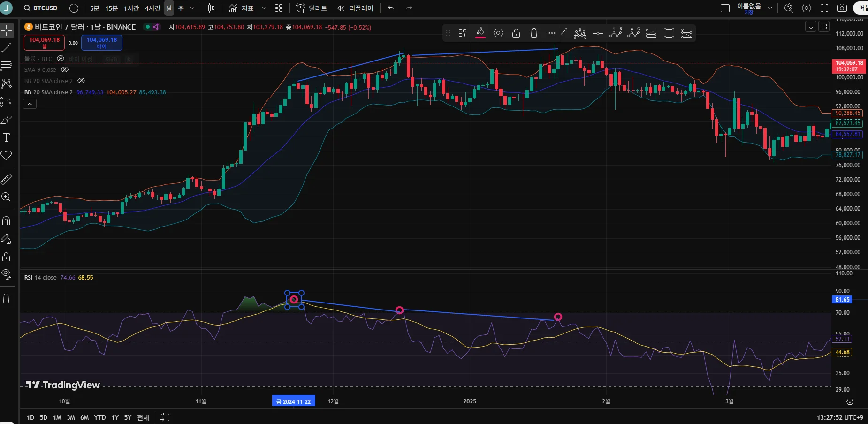
Task: Pick the text annotation tool
Action: pos(7,137)
